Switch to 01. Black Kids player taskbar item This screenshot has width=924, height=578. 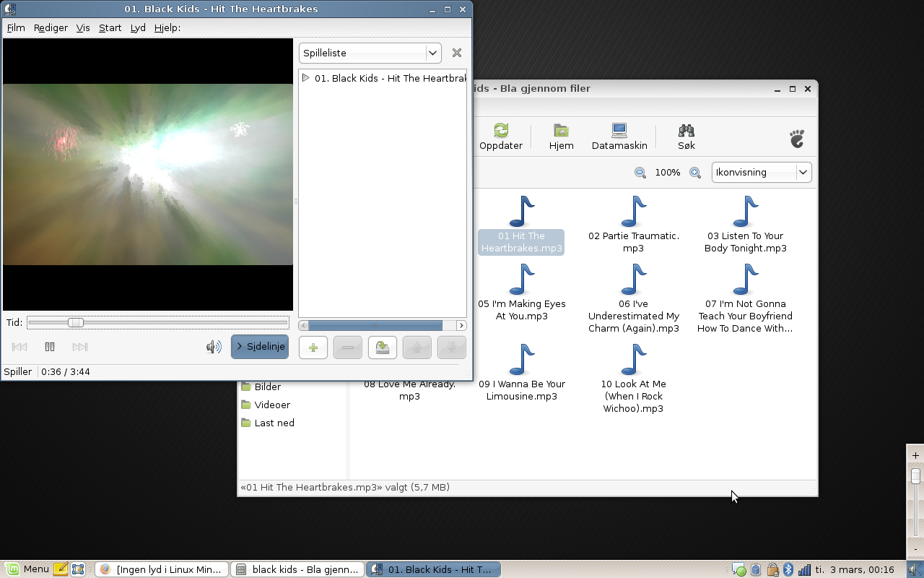tap(433, 569)
